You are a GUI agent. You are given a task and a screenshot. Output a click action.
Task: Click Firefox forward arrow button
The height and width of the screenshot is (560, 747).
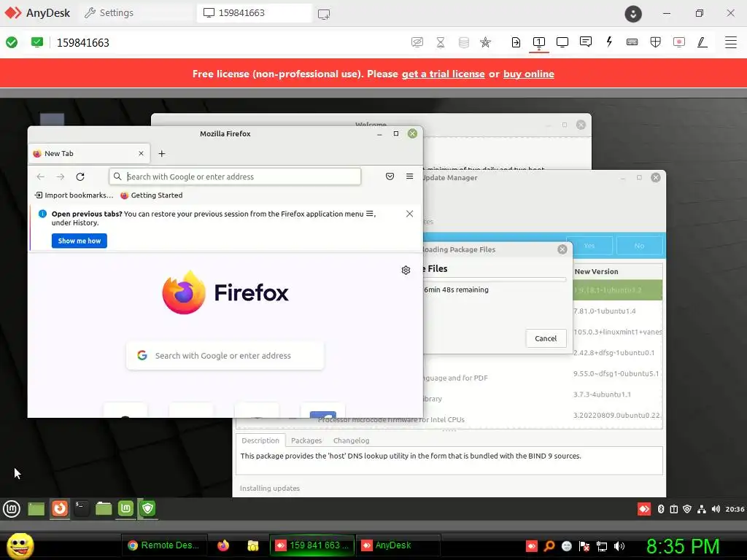(x=61, y=176)
